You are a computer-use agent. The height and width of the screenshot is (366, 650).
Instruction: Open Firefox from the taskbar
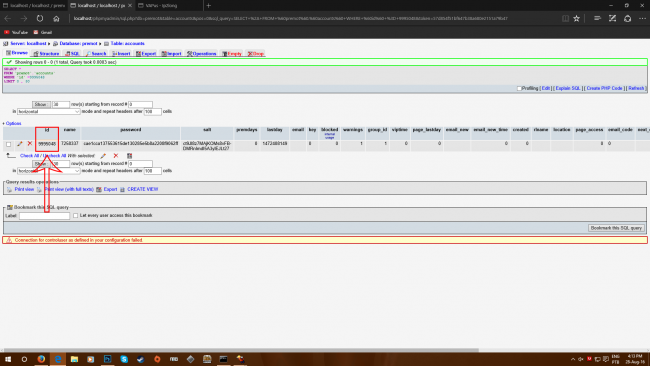click(x=41, y=359)
